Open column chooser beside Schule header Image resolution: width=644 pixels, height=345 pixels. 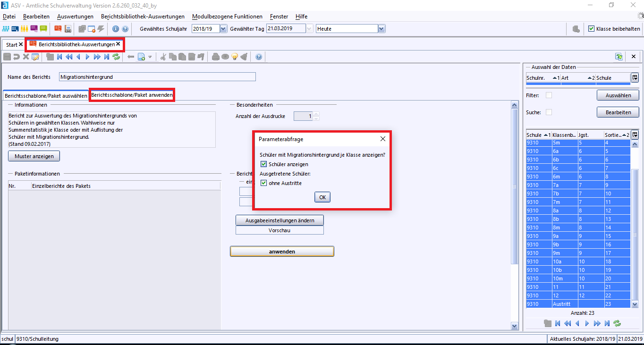[635, 77]
